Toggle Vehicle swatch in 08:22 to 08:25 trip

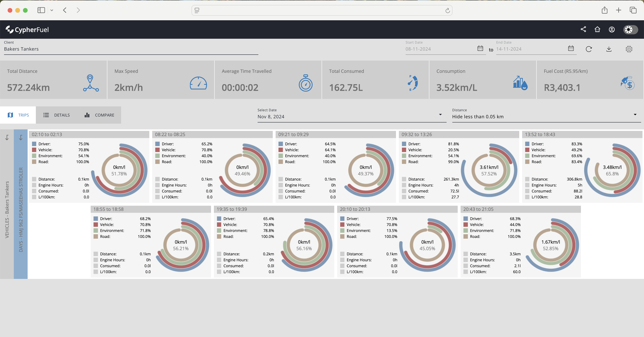click(x=157, y=150)
